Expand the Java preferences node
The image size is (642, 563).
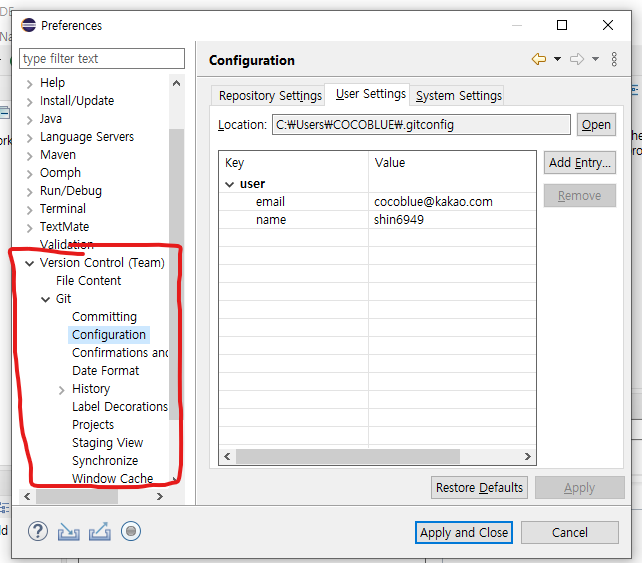point(29,119)
